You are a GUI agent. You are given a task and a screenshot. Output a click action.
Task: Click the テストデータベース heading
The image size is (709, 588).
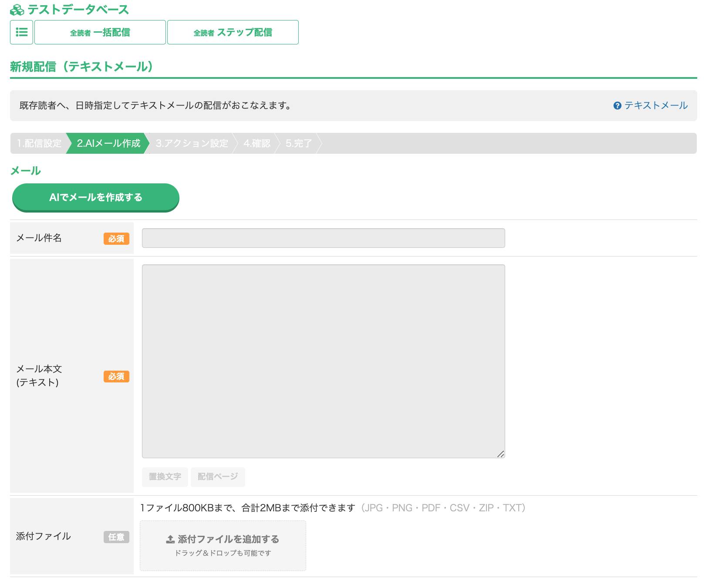click(x=78, y=10)
